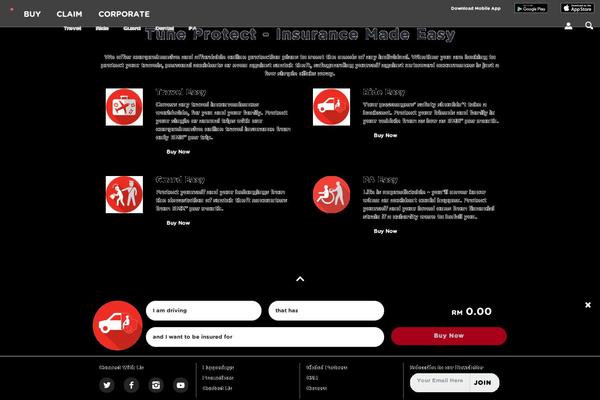Viewport: 600px width, 400px height.
Task: Open the Instagram social icon
Action: (x=156, y=385)
